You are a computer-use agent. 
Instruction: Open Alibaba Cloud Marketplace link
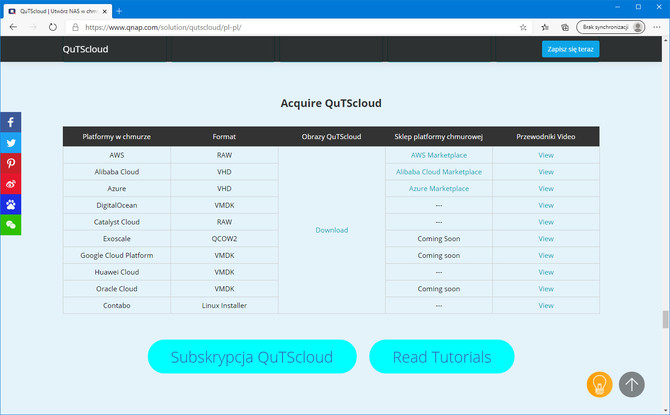coord(439,172)
